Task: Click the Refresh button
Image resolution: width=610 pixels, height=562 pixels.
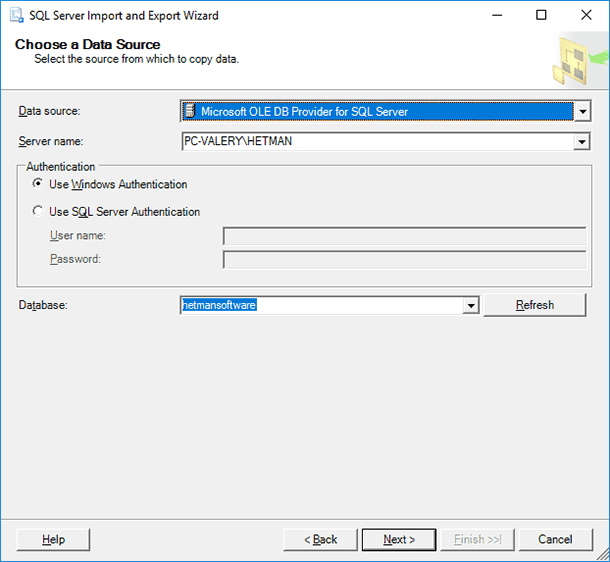Action: 535,305
